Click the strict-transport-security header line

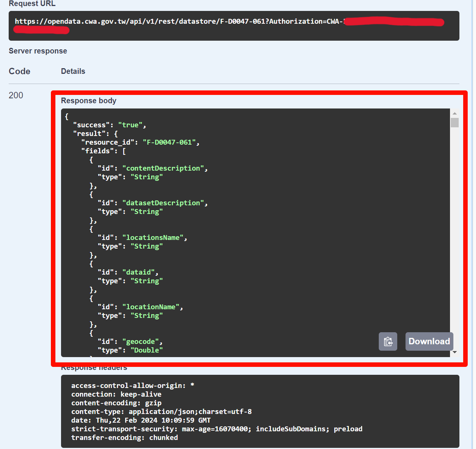pos(217,429)
